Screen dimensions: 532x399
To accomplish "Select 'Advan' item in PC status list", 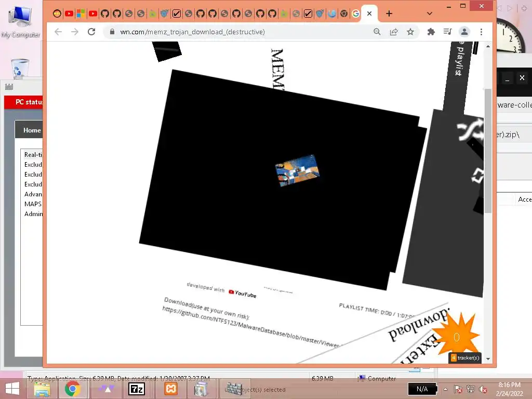I will pyautogui.click(x=33, y=194).
